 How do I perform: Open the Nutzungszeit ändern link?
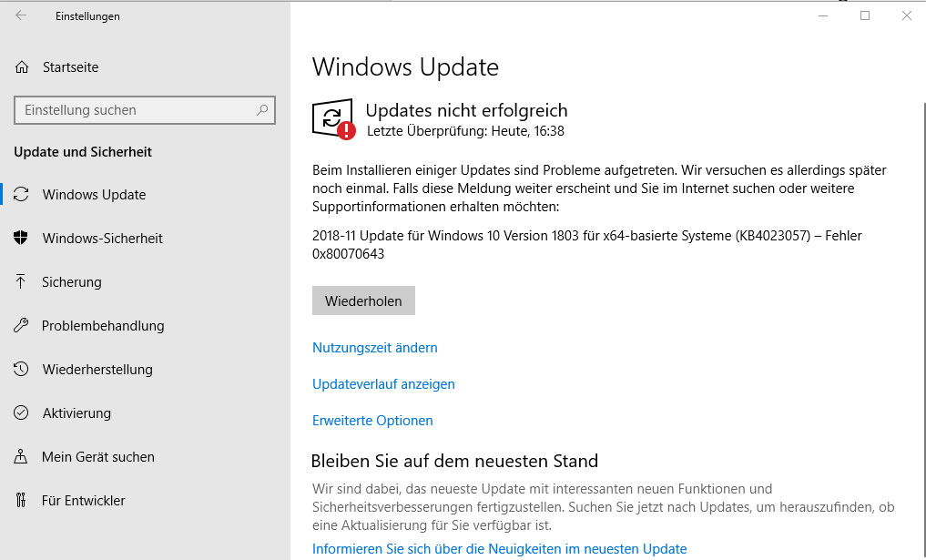point(375,347)
